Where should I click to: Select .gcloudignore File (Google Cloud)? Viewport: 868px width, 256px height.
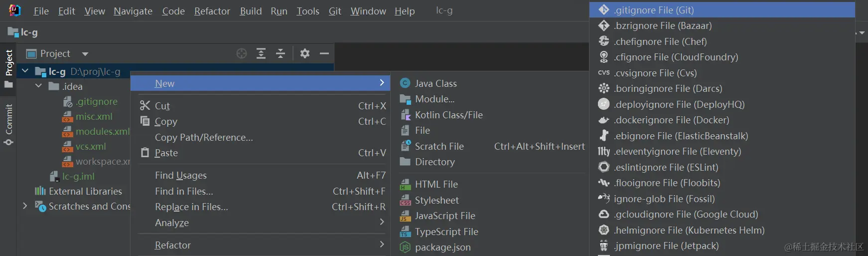tap(686, 214)
